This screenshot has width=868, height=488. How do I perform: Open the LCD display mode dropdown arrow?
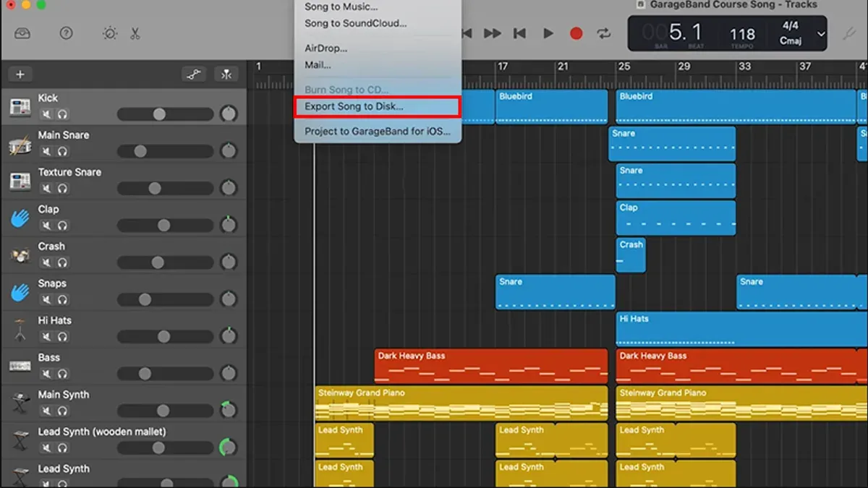[x=821, y=34]
